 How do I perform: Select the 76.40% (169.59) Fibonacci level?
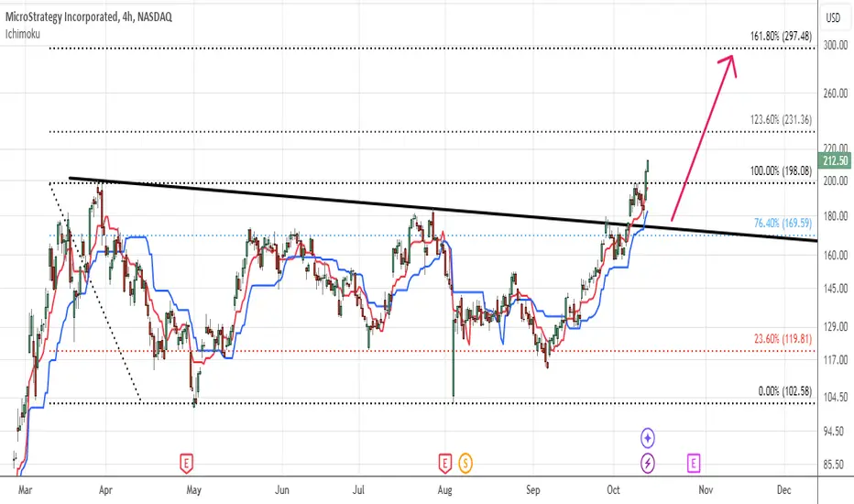tap(783, 223)
